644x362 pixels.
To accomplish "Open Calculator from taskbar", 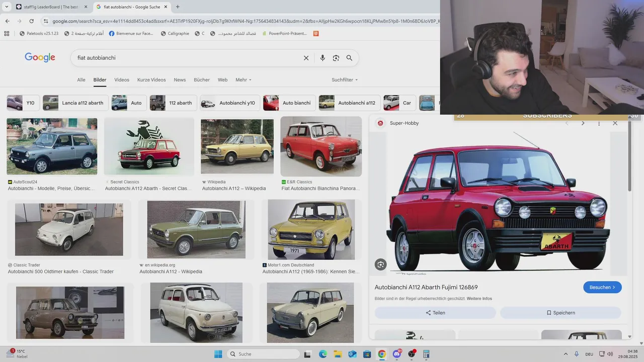I will click(426, 354).
